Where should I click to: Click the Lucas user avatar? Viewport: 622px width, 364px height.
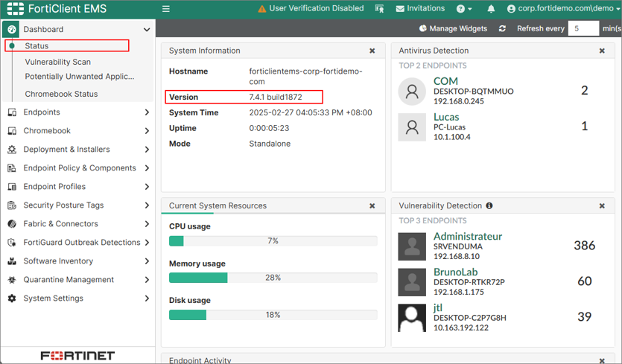[x=412, y=127]
